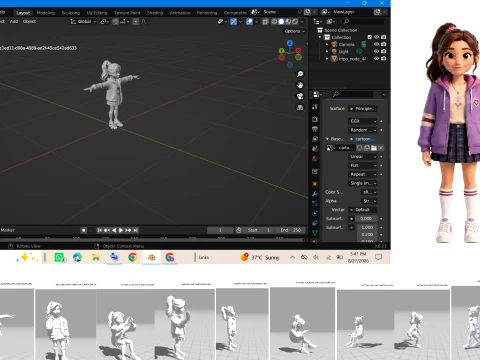Hide the Light with its eye icon
480x360 pixels.
click(x=376, y=51)
